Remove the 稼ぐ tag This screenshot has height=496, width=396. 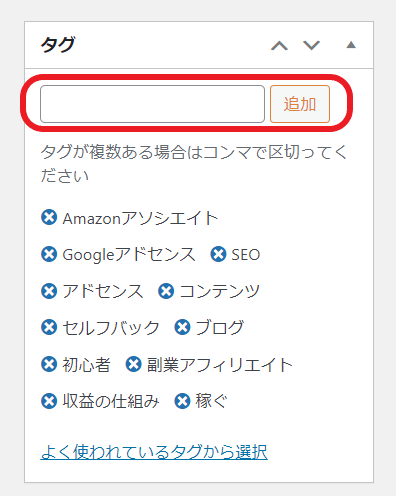[x=182, y=401]
